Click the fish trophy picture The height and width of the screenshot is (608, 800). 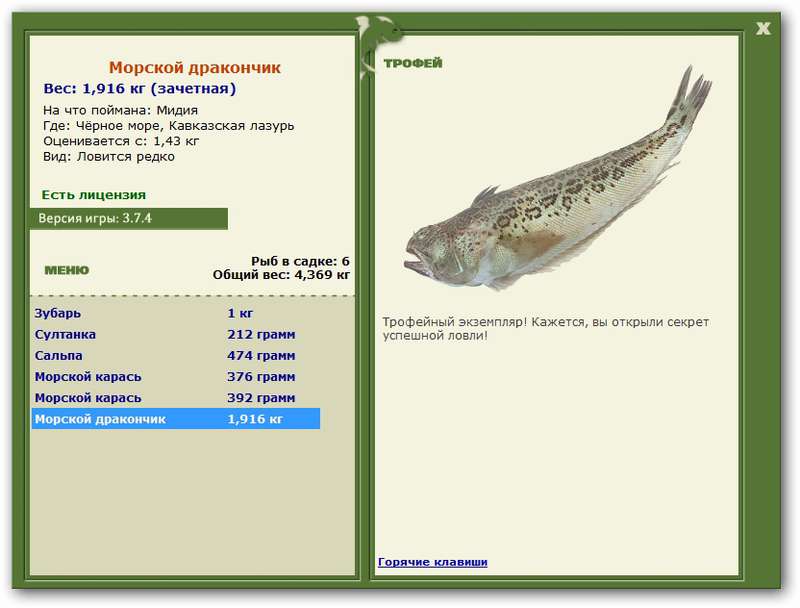pos(558,179)
